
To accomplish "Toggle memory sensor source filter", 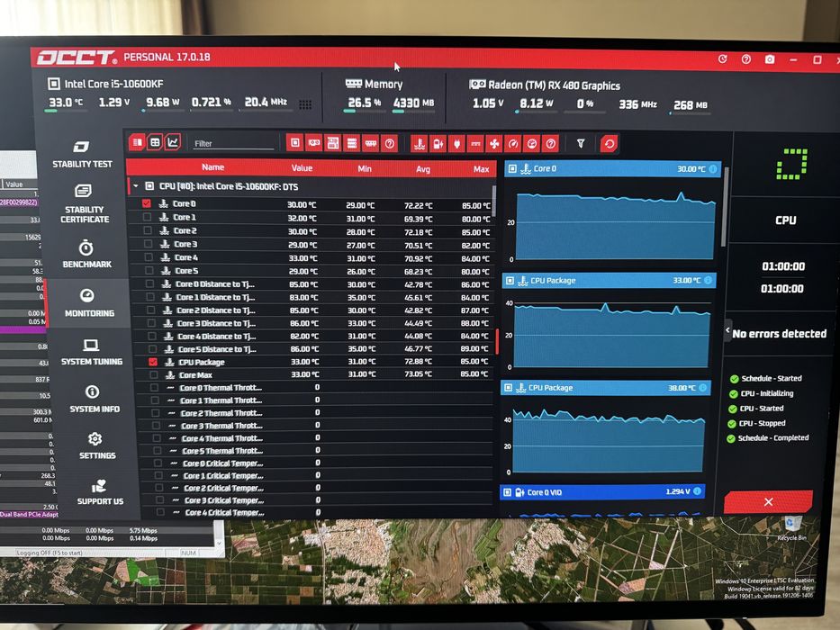I will [x=371, y=143].
